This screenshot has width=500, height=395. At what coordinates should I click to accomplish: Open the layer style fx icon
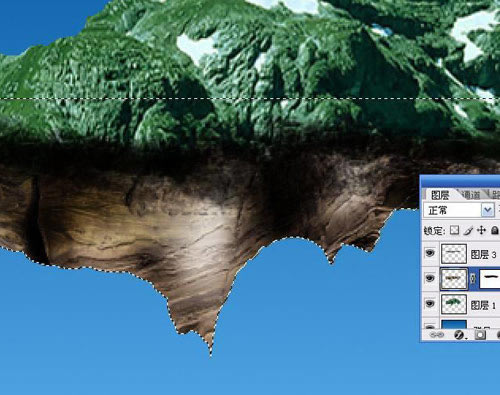(459, 335)
